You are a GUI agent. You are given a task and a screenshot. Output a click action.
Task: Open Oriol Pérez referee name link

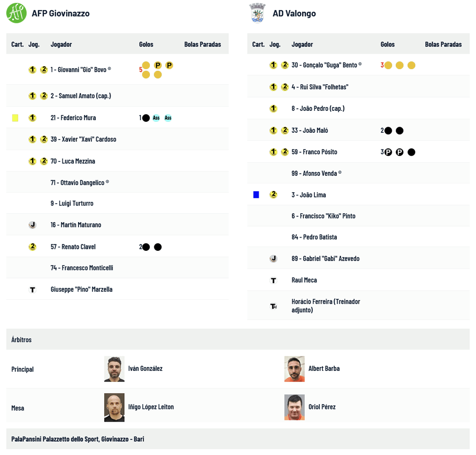tap(322, 407)
